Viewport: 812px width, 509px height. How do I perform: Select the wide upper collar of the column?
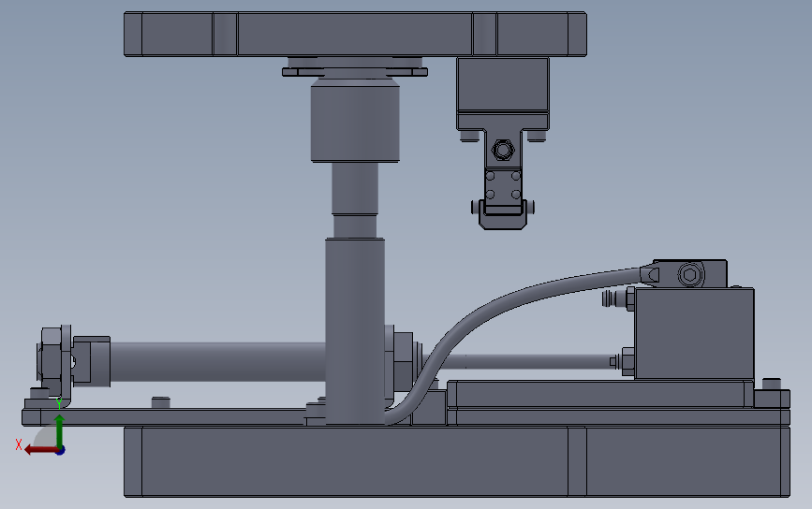click(355, 124)
